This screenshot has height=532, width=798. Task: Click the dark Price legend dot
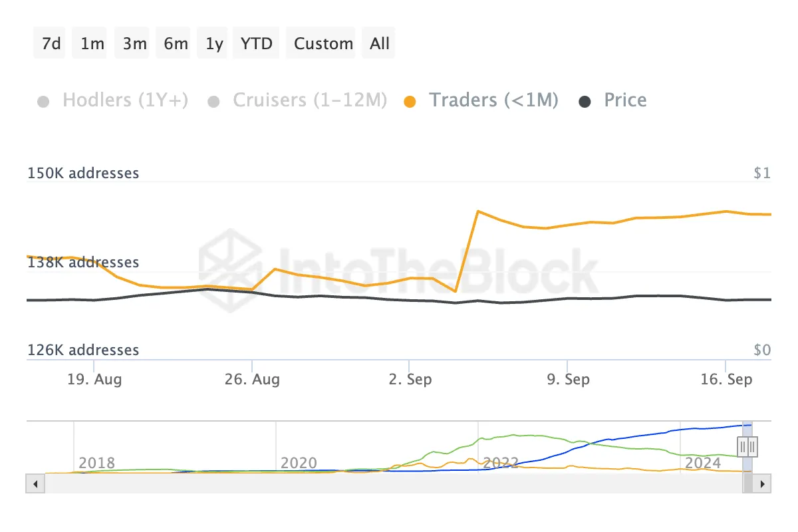pyautogui.click(x=585, y=101)
